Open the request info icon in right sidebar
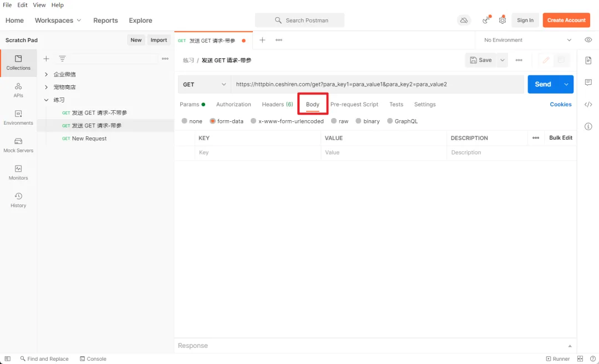599x364 pixels. point(588,126)
